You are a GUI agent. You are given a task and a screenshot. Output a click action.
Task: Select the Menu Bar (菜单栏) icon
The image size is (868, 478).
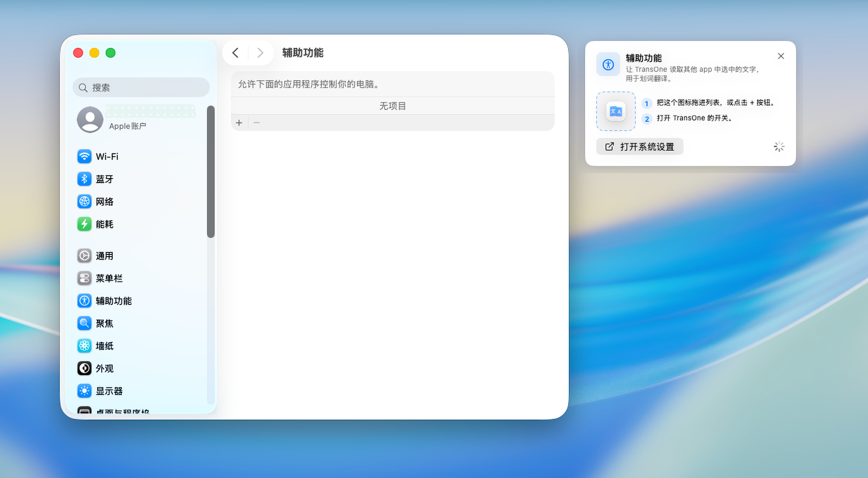click(84, 278)
